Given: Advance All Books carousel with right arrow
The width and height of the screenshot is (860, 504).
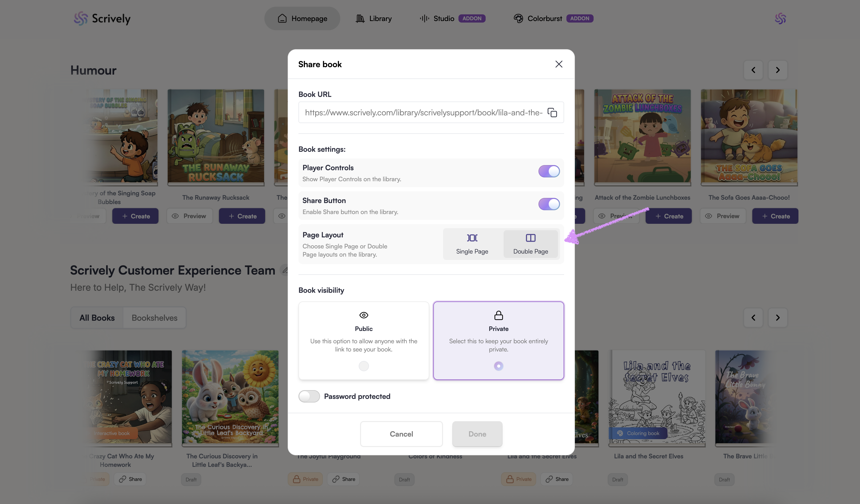Looking at the screenshot, I should tap(777, 318).
